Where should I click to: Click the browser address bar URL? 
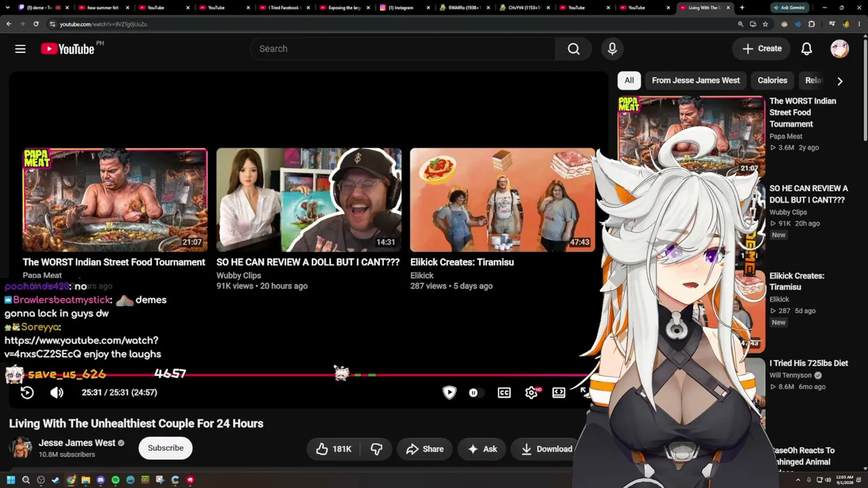coord(103,24)
